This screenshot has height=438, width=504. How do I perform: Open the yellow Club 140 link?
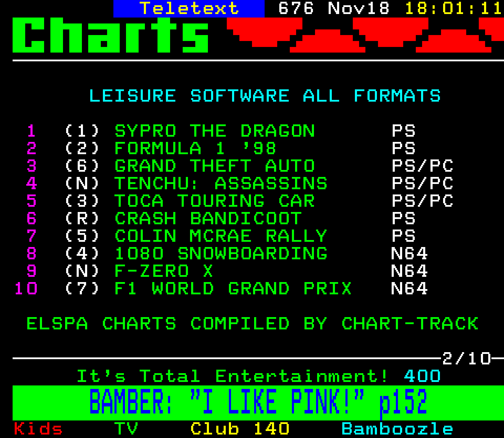click(240, 429)
